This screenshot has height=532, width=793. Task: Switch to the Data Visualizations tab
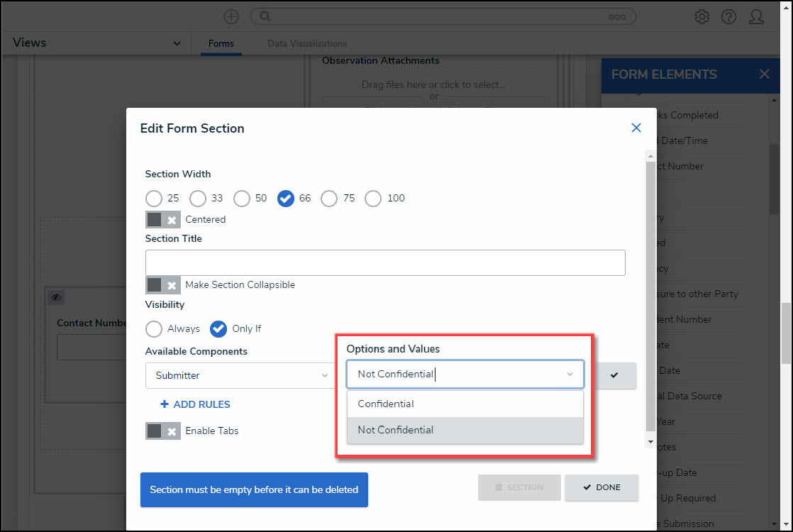click(x=308, y=43)
